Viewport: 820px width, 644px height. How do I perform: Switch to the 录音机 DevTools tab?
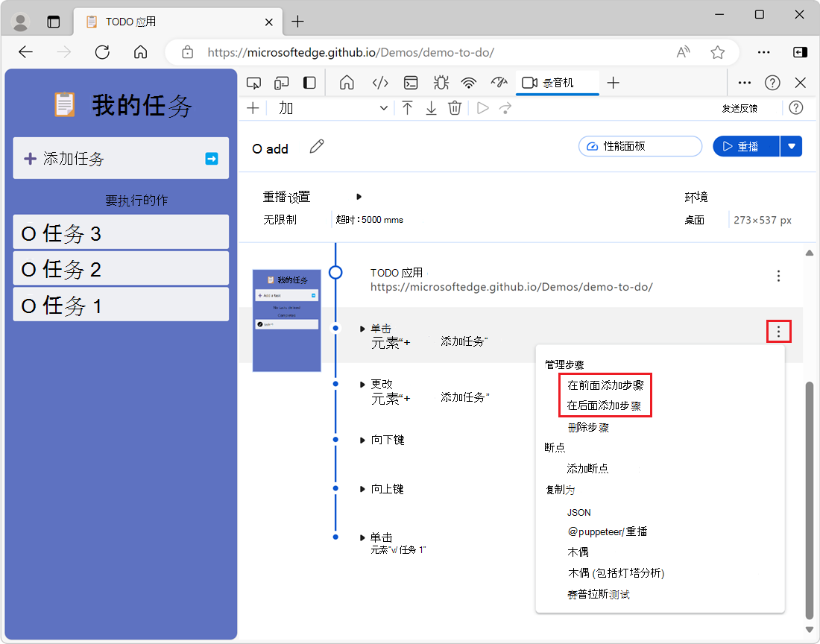[557, 83]
